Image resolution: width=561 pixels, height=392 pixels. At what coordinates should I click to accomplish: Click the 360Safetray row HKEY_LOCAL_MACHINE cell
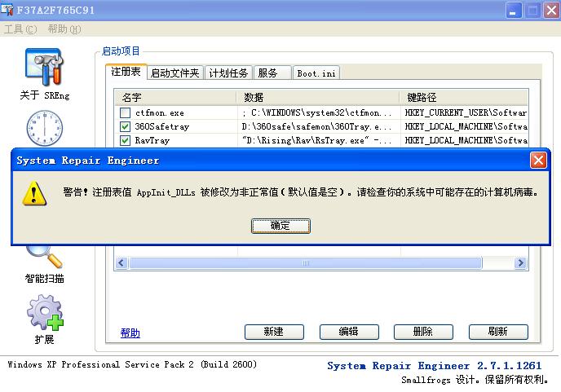click(x=466, y=126)
